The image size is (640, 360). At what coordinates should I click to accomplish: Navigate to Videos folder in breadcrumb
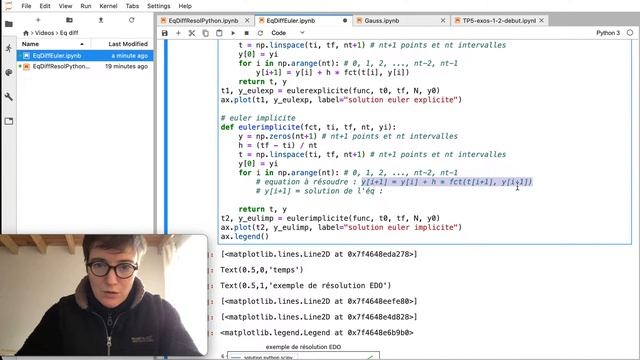44,33
